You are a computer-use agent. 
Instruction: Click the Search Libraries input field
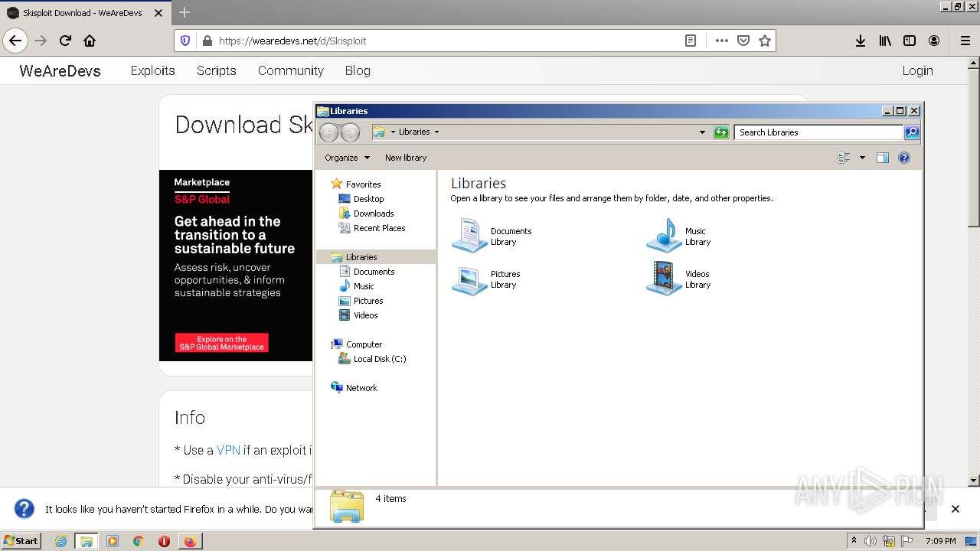(818, 132)
